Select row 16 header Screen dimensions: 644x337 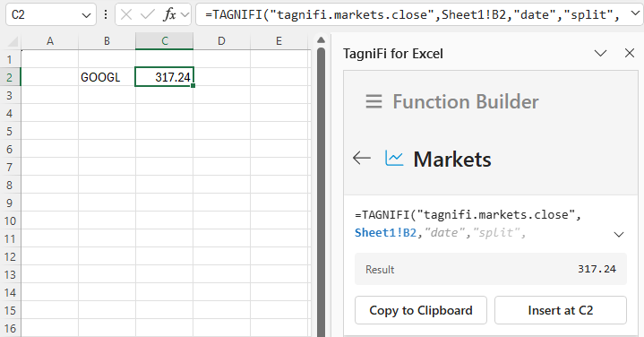(x=10, y=328)
